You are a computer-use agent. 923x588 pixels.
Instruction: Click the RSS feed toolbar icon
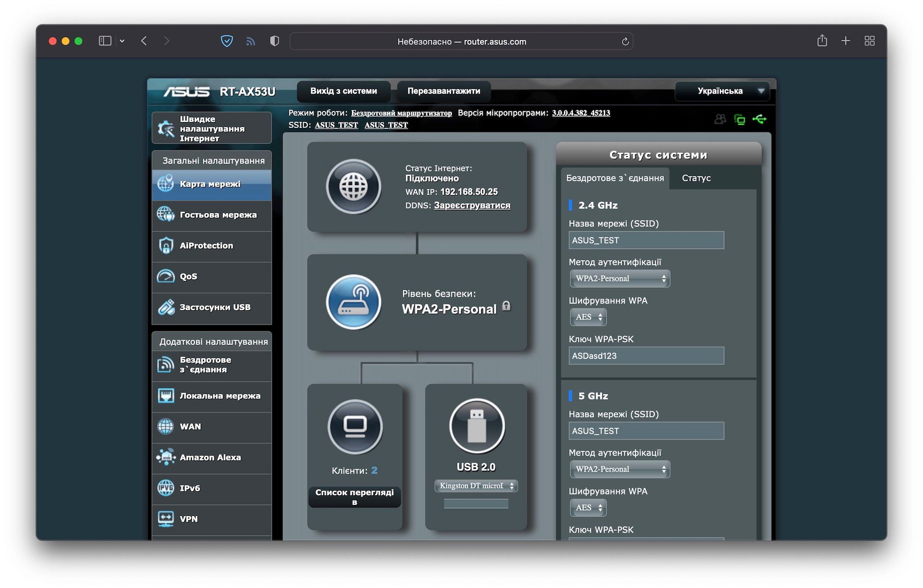tap(250, 41)
